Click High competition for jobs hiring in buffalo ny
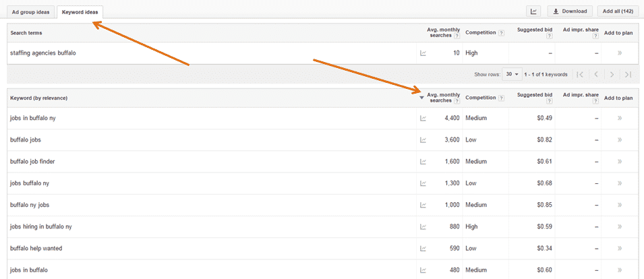The height and width of the screenshot is (279, 644). pos(471,226)
